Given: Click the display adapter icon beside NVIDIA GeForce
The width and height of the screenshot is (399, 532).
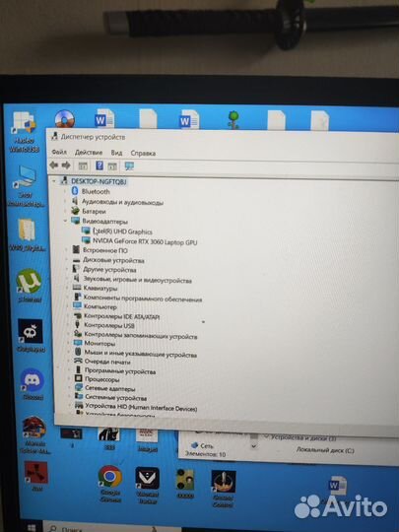Looking at the screenshot, I should pyautogui.click(x=86, y=240).
